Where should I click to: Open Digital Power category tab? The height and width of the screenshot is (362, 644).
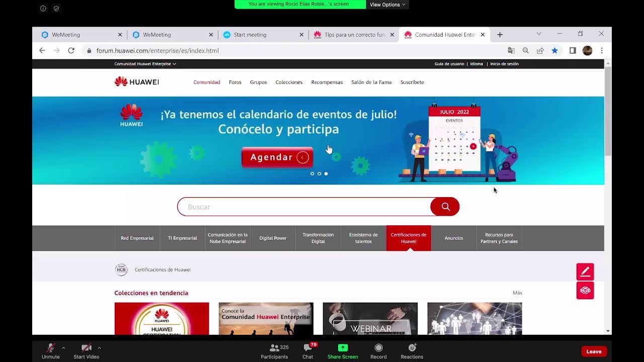(x=273, y=238)
